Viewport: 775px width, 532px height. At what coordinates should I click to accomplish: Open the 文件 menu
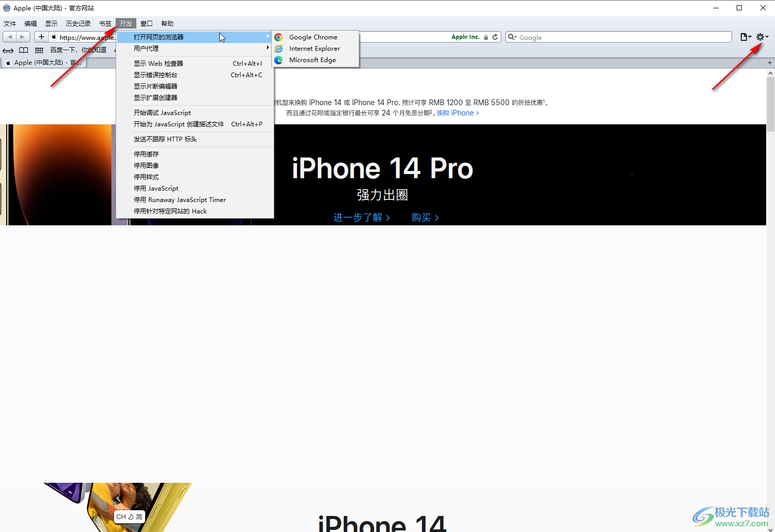pos(10,24)
